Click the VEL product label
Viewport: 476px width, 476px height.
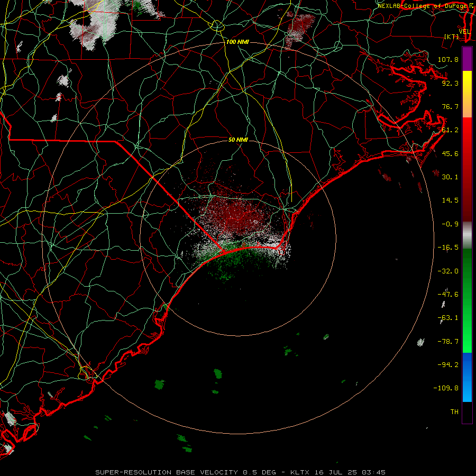[464, 32]
